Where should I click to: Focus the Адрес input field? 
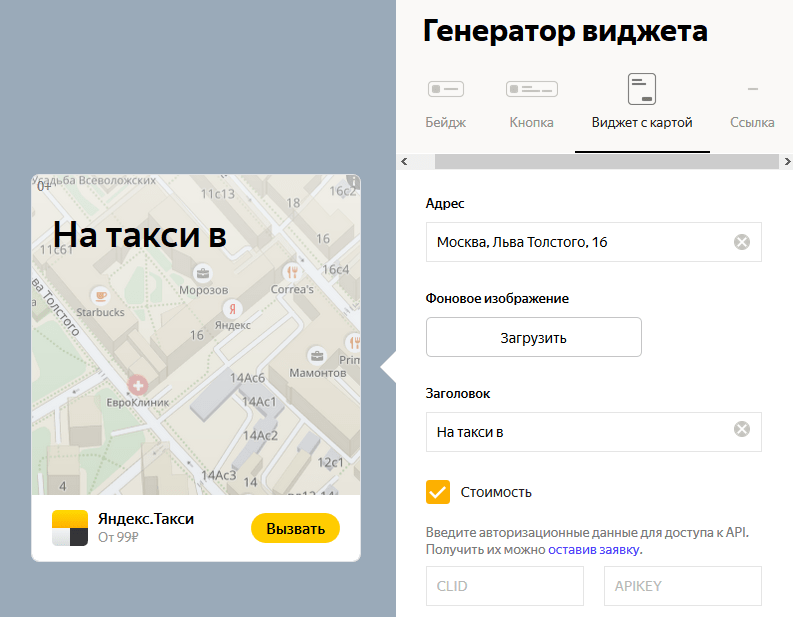594,242
